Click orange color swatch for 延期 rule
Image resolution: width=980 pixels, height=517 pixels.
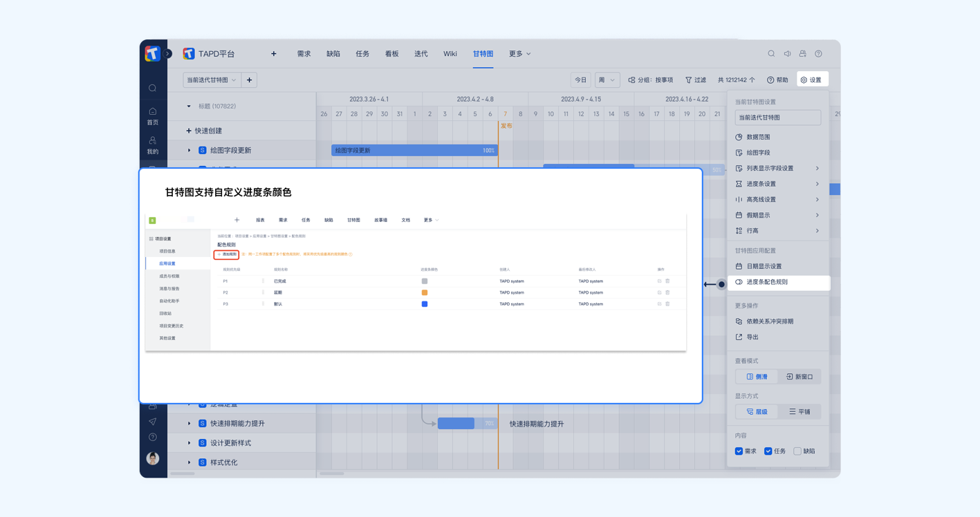click(x=425, y=292)
